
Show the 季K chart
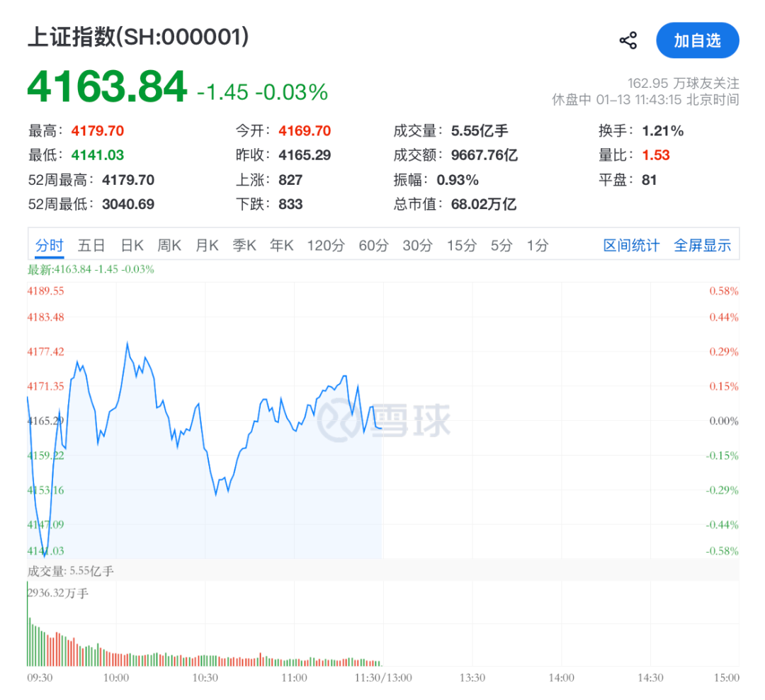[244, 246]
